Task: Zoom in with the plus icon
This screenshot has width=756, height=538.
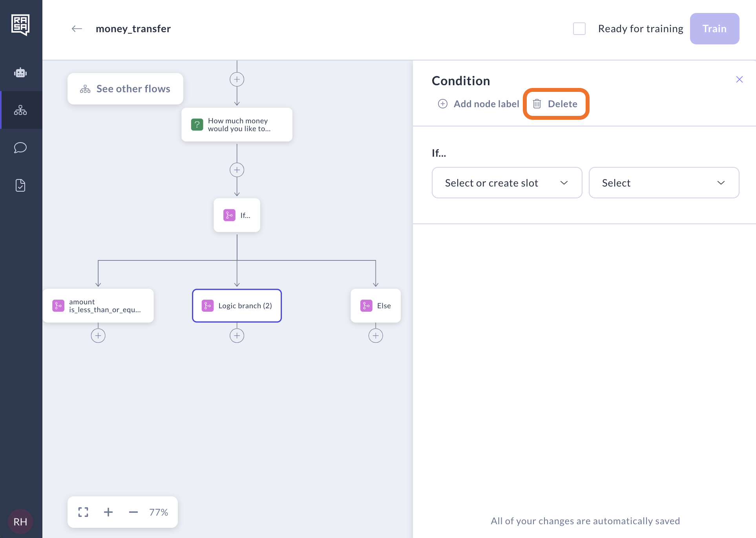Action: tap(108, 512)
